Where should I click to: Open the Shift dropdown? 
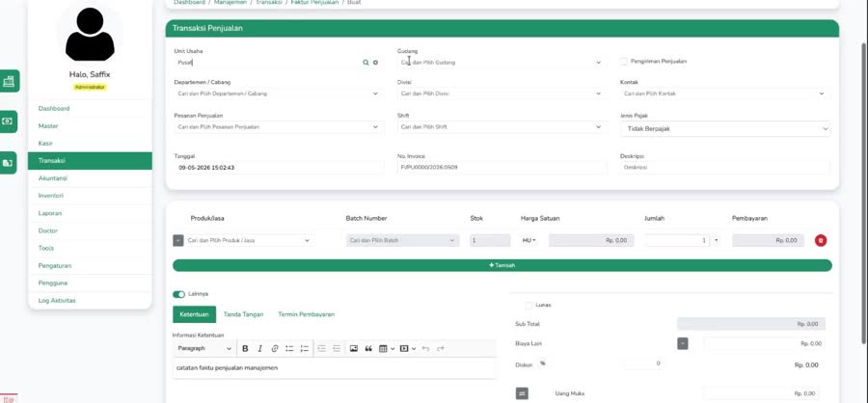click(501, 126)
